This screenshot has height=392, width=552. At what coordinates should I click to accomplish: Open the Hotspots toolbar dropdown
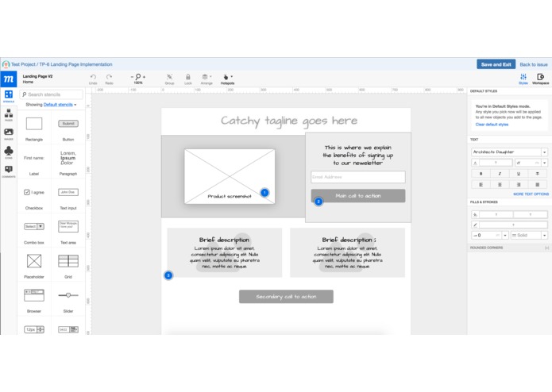coord(227,79)
